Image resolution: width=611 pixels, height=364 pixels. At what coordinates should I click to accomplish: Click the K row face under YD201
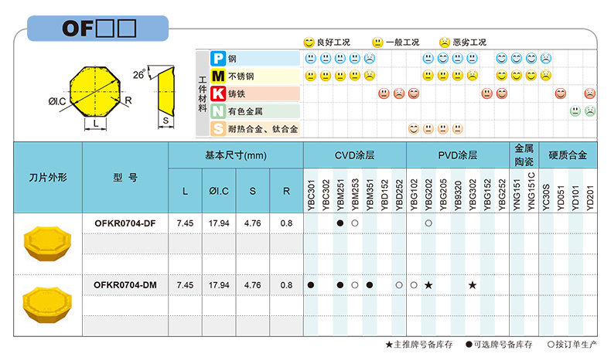(x=590, y=94)
